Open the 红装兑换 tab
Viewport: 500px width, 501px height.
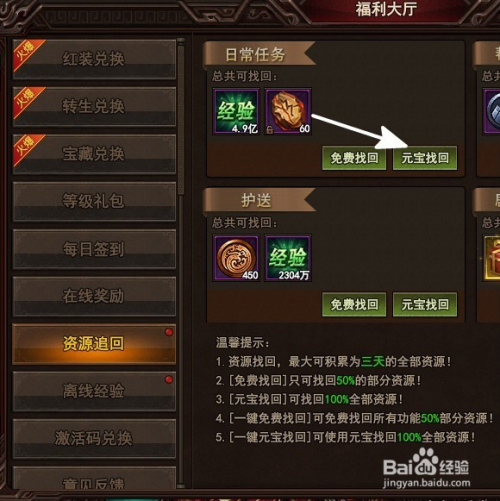click(94, 59)
